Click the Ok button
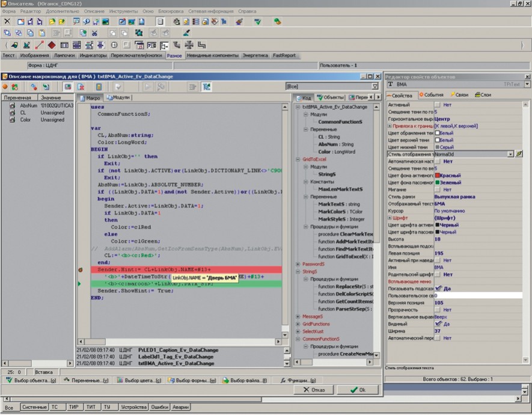Image resolution: width=532 pixels, height=415 pixels. 358,390
